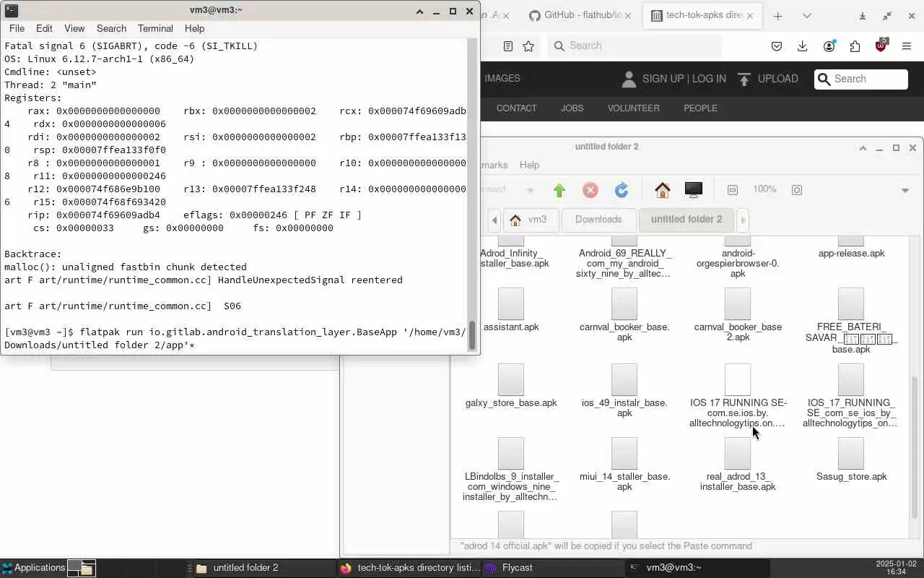
Task: Go to vm3 in the path bar
Action: (x=530, y=220)
